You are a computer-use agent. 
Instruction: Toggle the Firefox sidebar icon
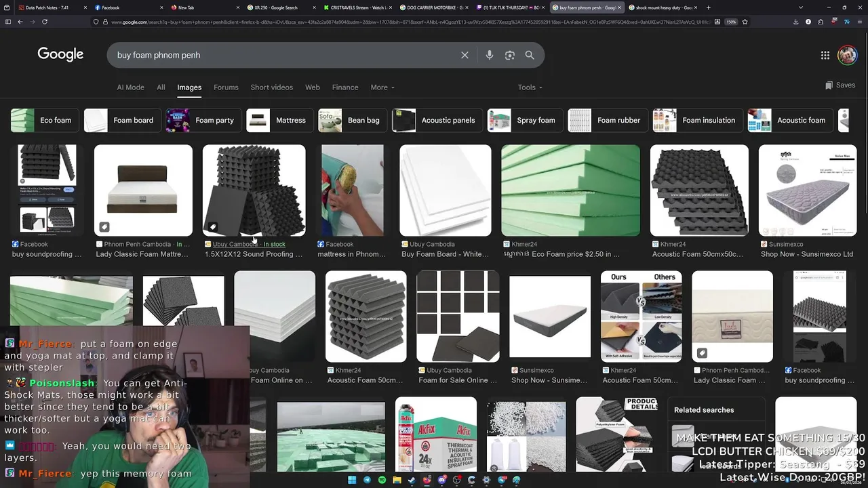[x=7, y=22]
